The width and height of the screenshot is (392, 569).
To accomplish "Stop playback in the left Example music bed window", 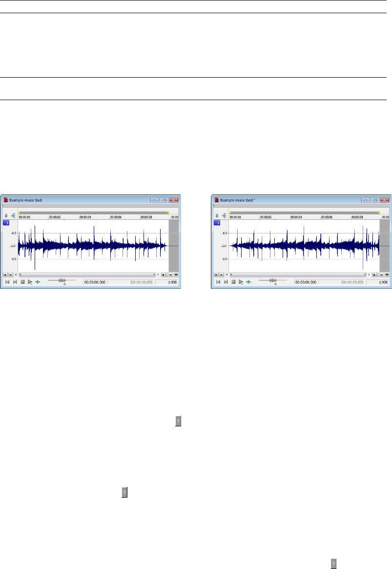I will tap(22, 282).
